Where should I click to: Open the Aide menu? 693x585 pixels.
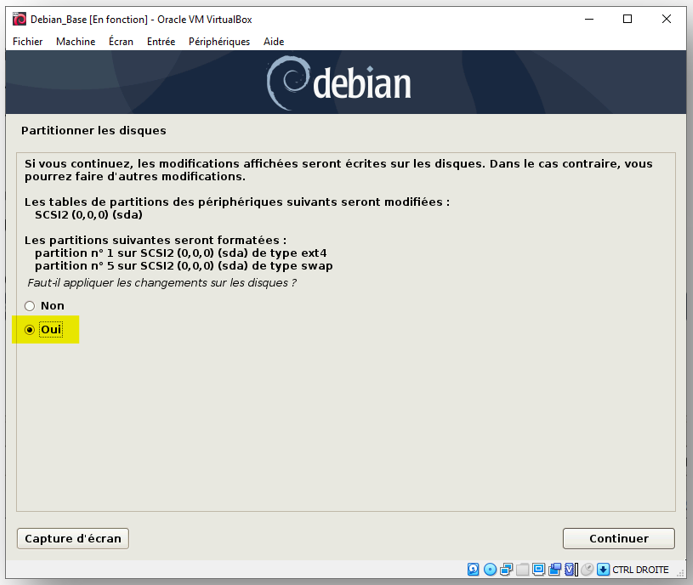pos(274,42)
